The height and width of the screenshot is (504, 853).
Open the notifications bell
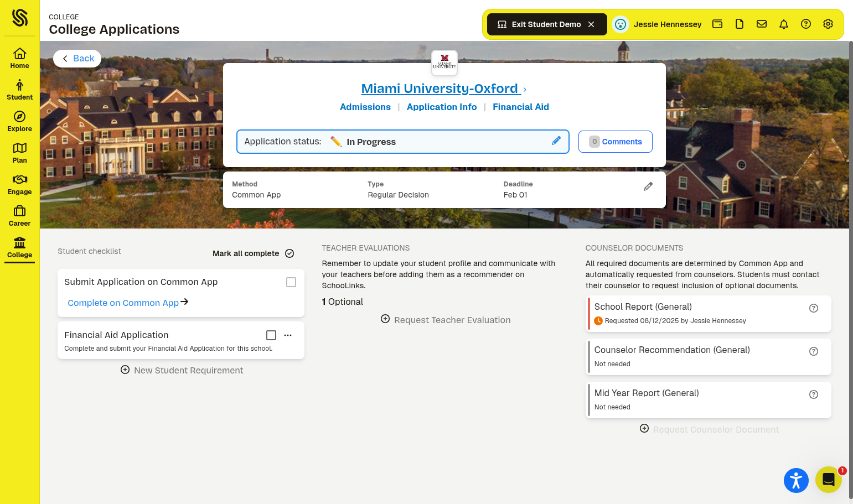point(784,24)
